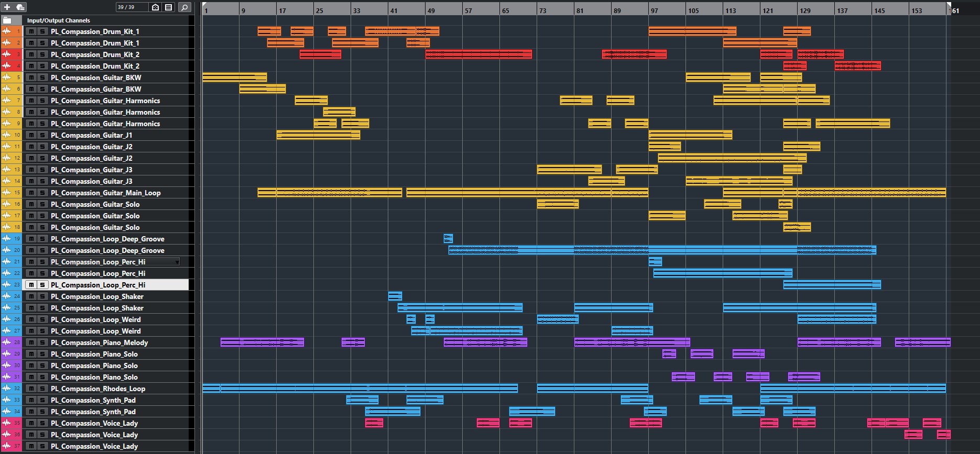
Task: Select the final Piano_Melody clip near bar 153
Action: pyautogui.click(x=922, y=342)
